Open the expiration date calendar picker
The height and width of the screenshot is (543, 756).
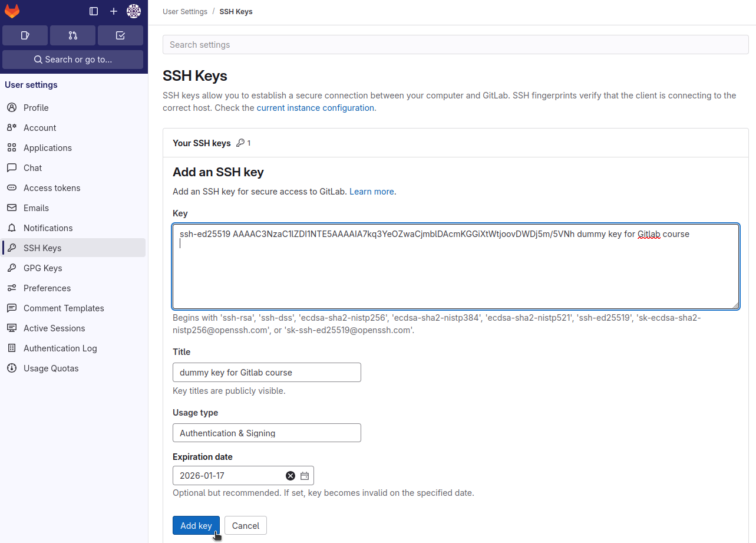point(305,476)
